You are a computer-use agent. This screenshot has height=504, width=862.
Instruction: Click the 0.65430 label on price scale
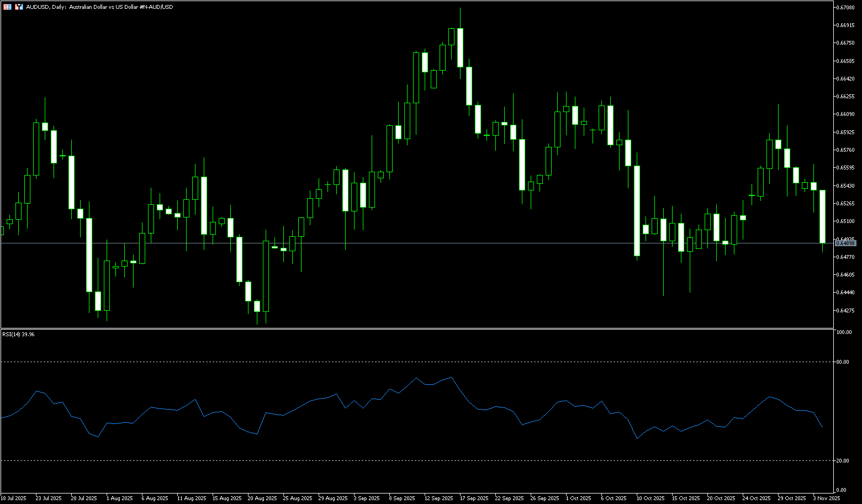tap(845, 185)
